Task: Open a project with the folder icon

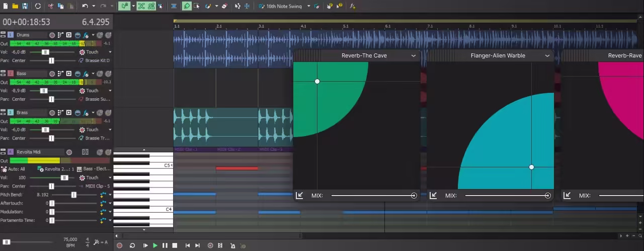Action: tap(15, 6)
